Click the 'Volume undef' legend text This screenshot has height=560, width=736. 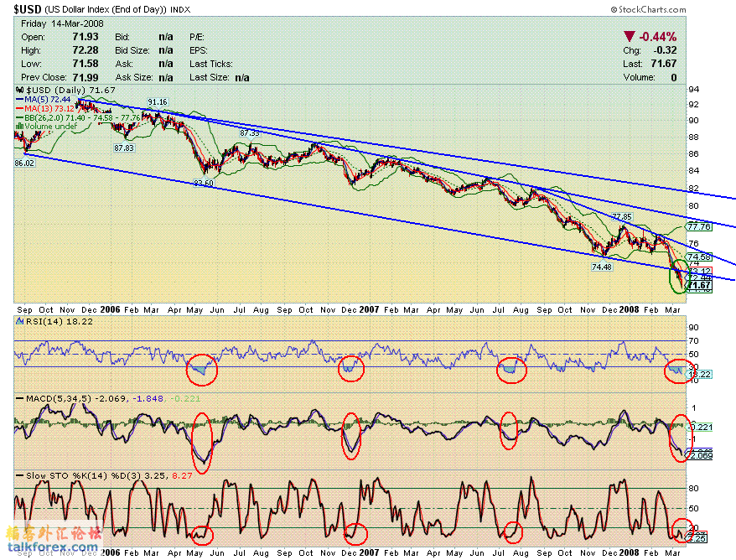point(50,127)
